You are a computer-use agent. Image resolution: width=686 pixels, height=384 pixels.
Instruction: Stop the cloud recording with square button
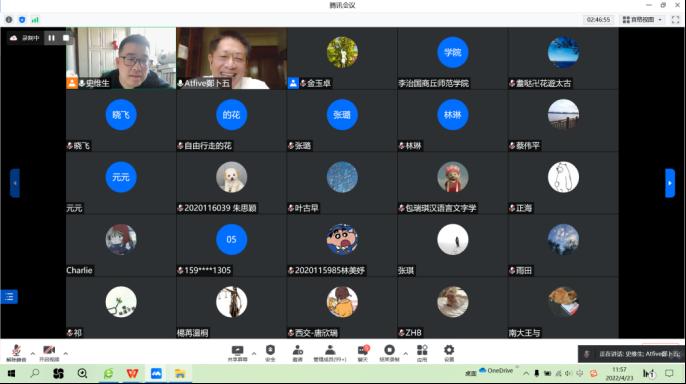tap(66, 38)
